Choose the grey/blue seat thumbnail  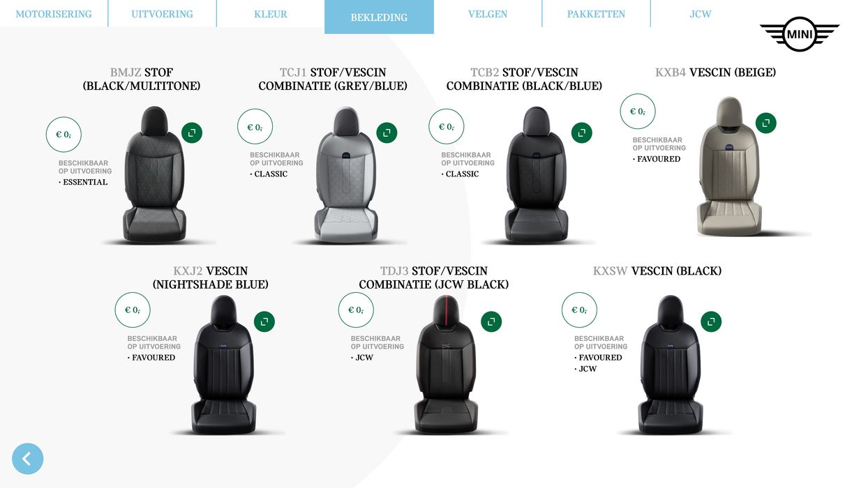click(347, 176)
